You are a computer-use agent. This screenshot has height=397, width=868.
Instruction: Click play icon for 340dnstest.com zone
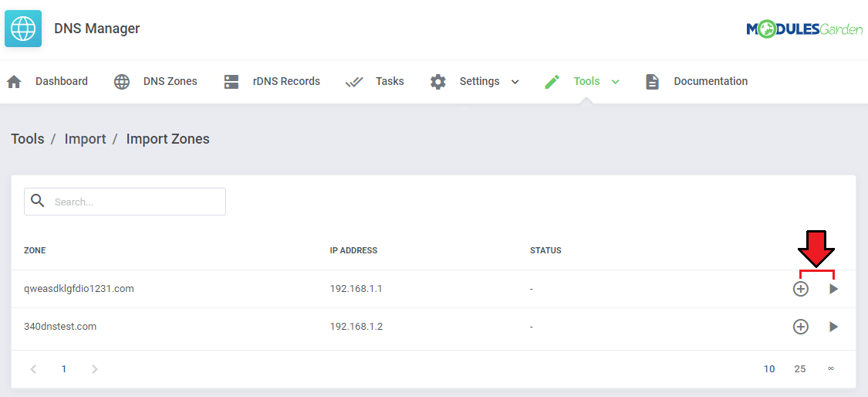click(x=833, y=327)
